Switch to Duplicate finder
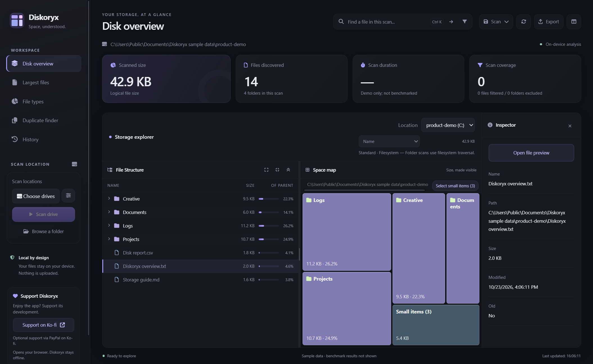Screen dimensions: 593x364 click(44, 120)
